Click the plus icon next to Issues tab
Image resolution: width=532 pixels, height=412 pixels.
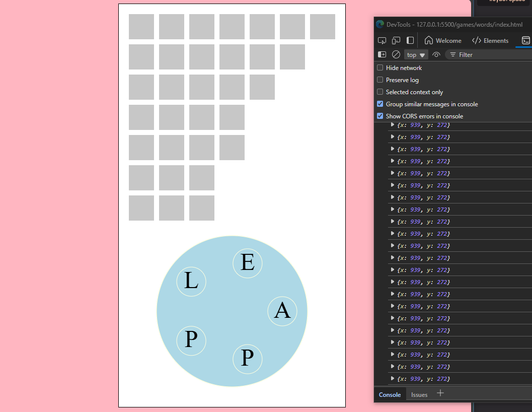point(440,393)
